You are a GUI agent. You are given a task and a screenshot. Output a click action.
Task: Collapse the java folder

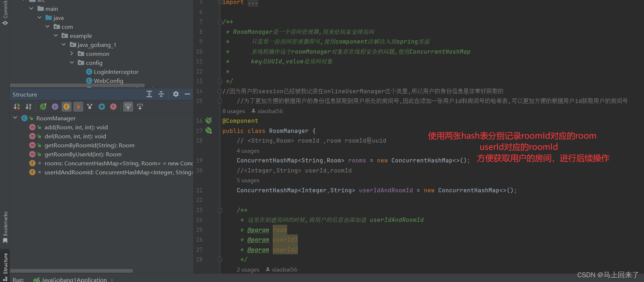coord(40,17)
